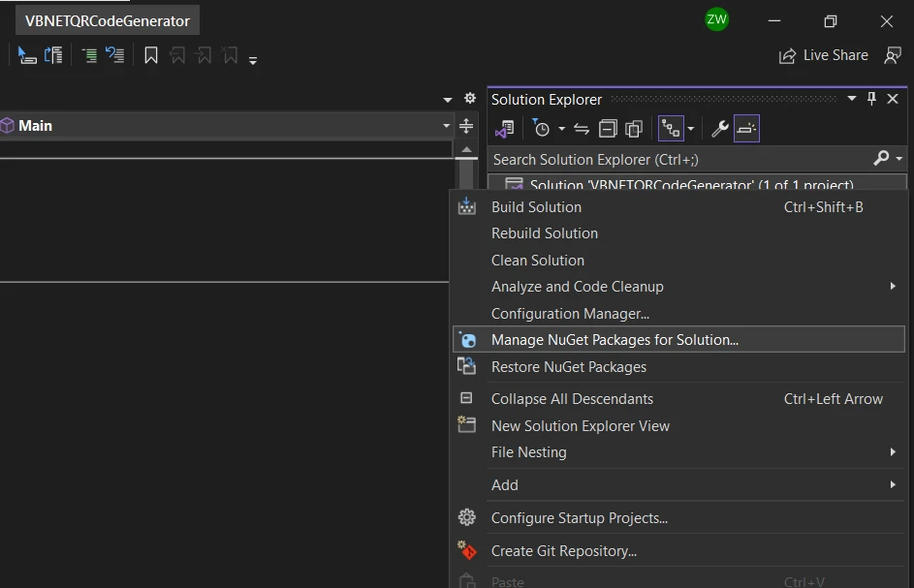
Task: Select Manage NuGet Packages for Solution
Action: coord(615,340)
